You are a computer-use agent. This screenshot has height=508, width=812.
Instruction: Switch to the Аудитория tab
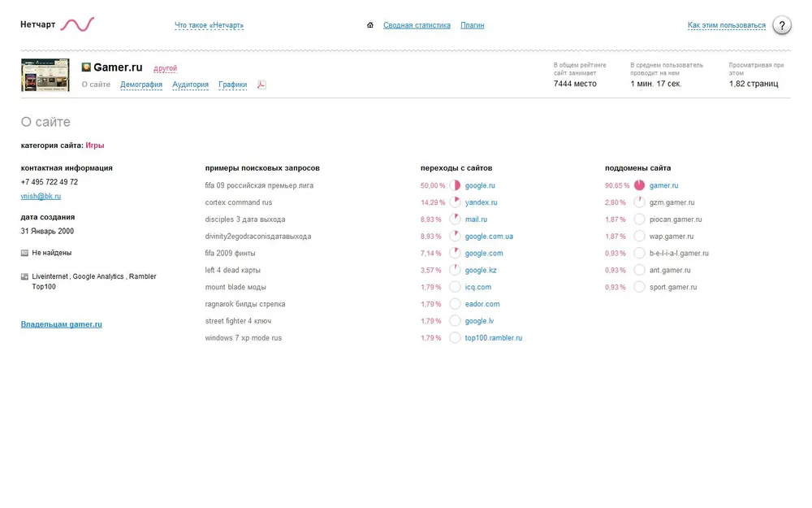[190, 85]
